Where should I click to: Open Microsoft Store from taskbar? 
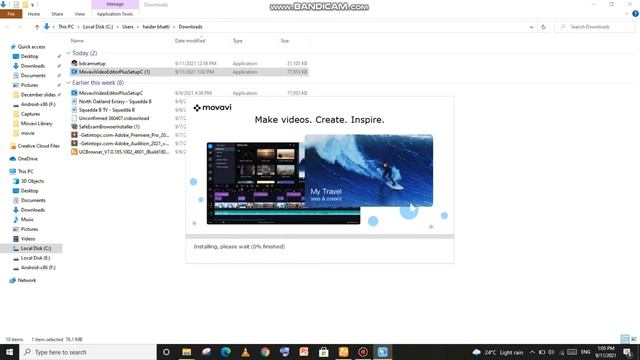tap(324, 352)
